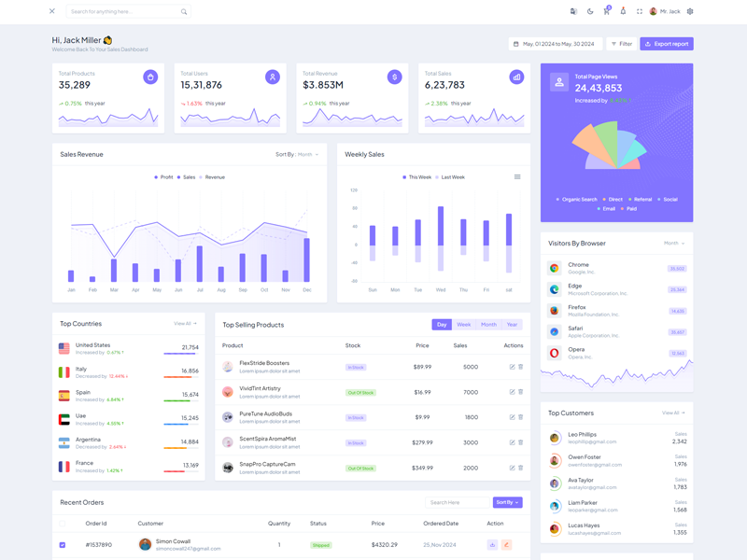The image size is (747, 560).
Task: Enter fullscreen mode using the header icon
Action: [x=640, y=11]
